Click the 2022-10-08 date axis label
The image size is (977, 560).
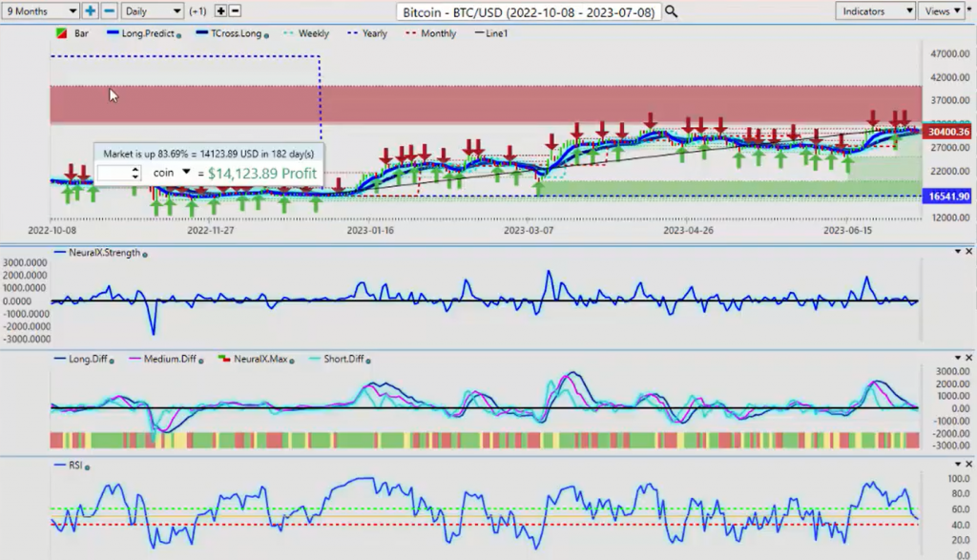(x=52, y=230)
